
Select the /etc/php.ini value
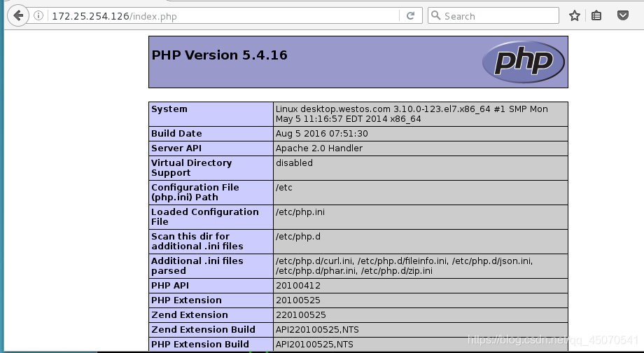[x=300, y=212]
